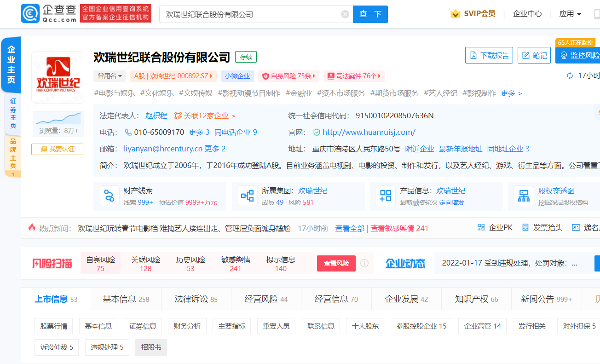Click the SVIP crown icon
This screenshot has width=600, height=364.
456,14
